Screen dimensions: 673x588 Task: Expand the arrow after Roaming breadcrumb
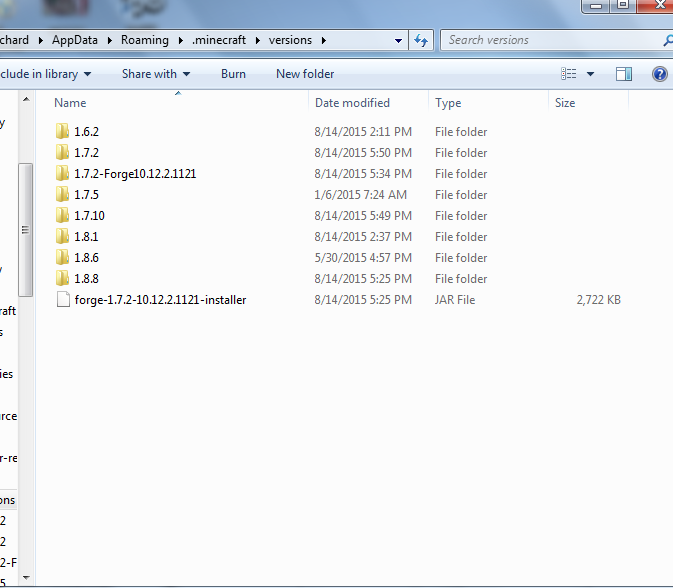click(181, 40)
